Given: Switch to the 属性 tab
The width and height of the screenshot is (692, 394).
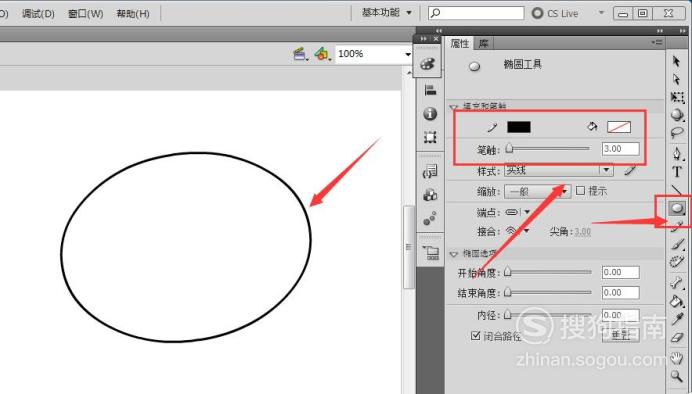Looking at the screenshot, I should [459, 43].
